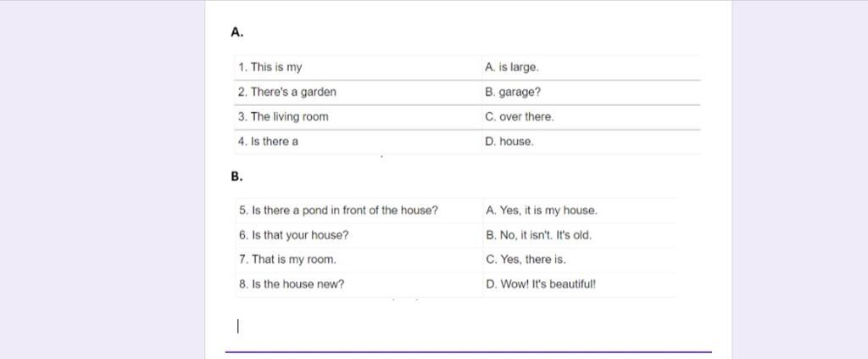
Task: Click the answer input line with cursor
Action: click(x=468, y=326)
